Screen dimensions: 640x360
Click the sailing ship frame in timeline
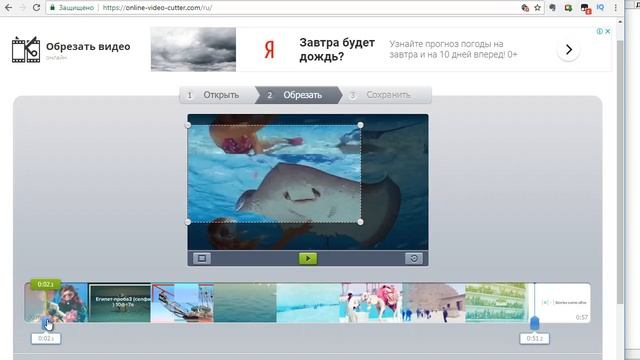tap(182, 303)
